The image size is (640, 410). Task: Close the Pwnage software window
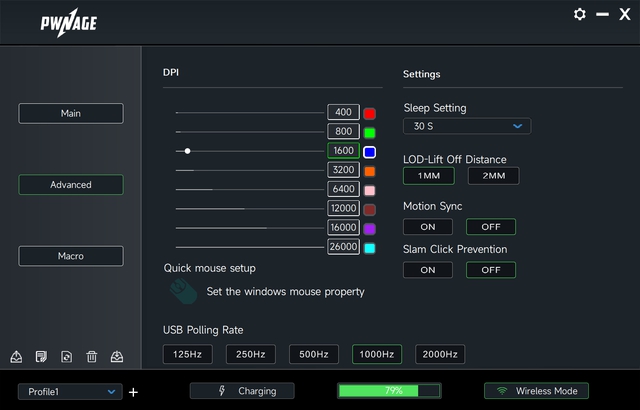tap(624, 14)
